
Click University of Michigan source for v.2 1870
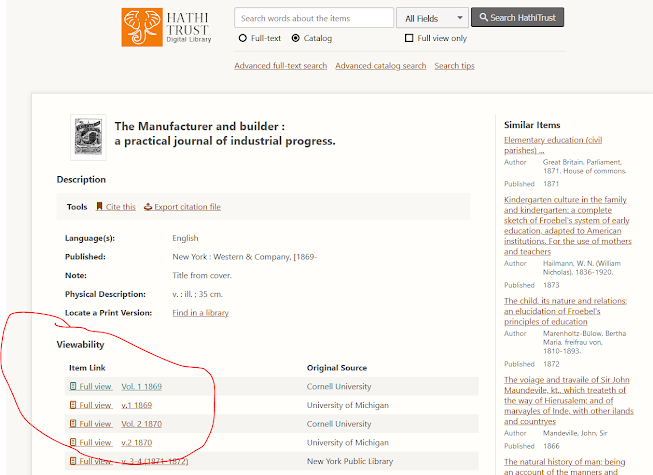pos(348,443)
